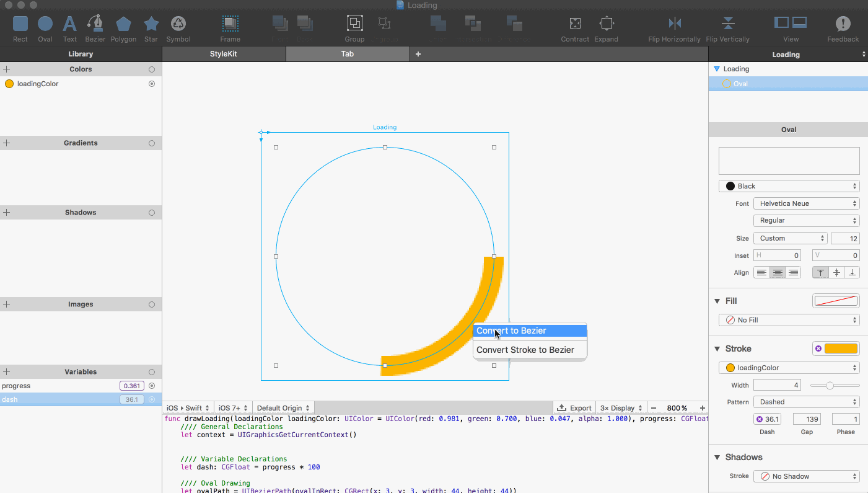Switch to the StyleKit tab
The height and width of the screenshot is (493, 868).
click(224, 54)
